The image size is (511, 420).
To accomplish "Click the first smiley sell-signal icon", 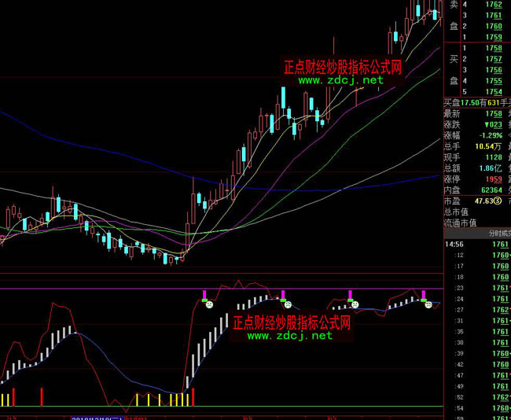I will coord(209,304).
